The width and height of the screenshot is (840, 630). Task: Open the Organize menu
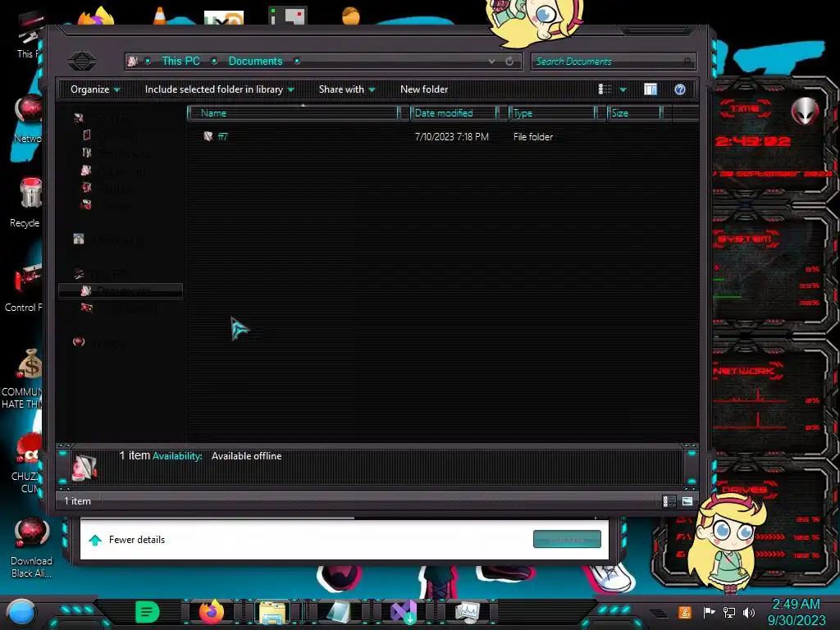click(95, 89)
